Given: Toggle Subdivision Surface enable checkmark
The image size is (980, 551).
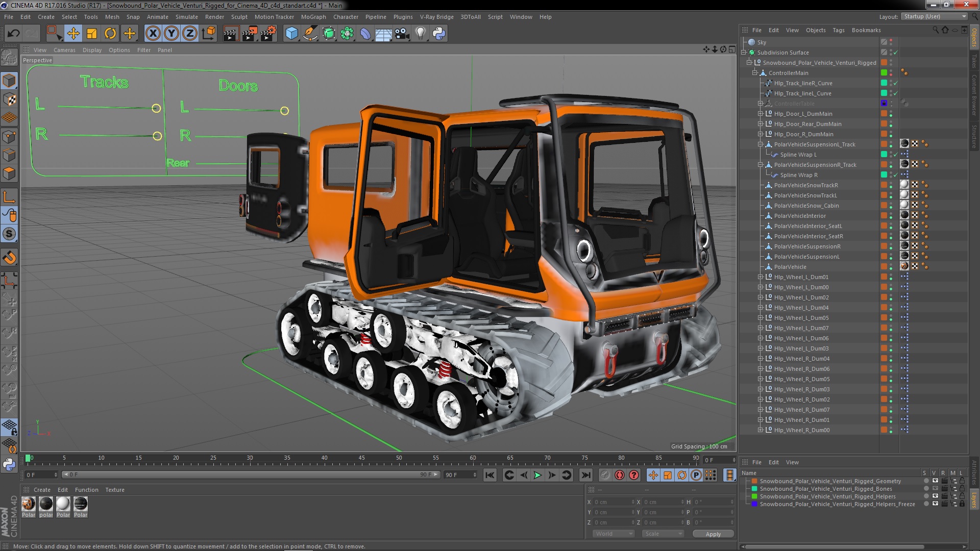Looking at the screenshot, I should 896,53.
